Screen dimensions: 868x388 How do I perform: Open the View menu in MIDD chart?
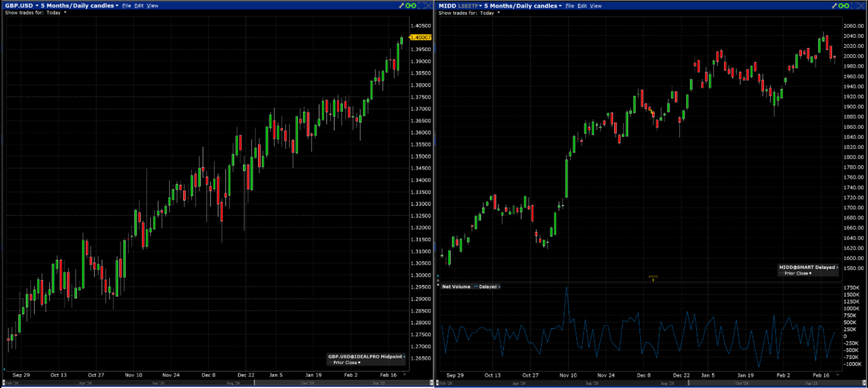click(x=595, y=6)
